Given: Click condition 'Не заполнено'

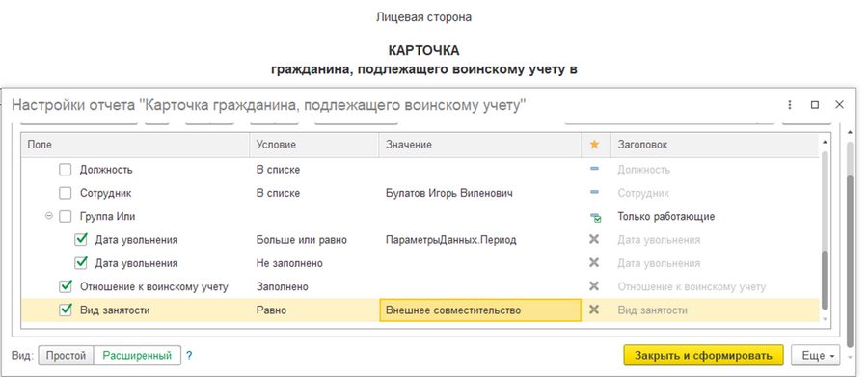Looking at the screenshot, I should [x=289, y=263].
